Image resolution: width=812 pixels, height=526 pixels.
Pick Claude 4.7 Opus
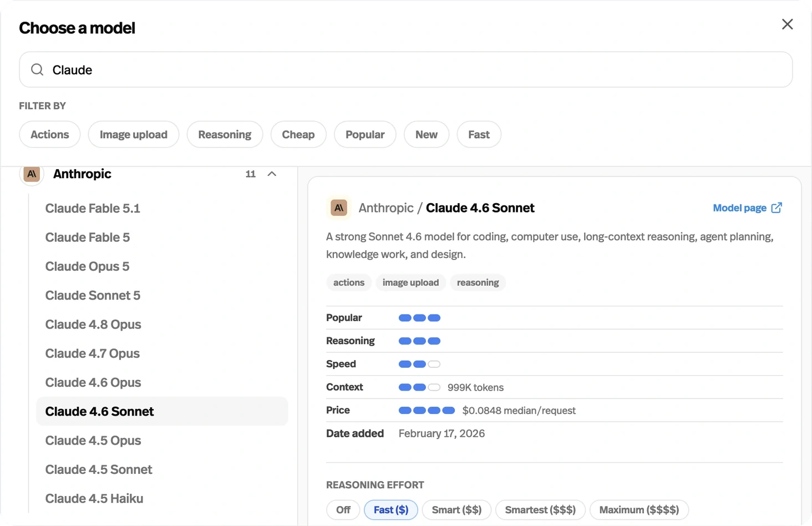point(162,353)
